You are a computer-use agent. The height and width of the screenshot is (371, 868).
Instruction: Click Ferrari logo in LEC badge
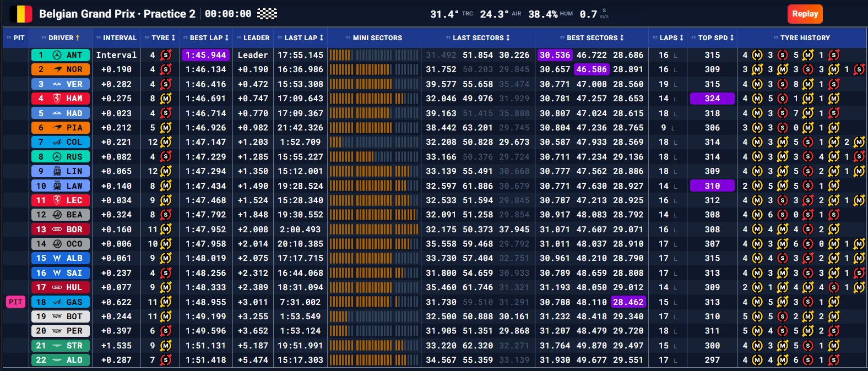click(x=57, y=200)
